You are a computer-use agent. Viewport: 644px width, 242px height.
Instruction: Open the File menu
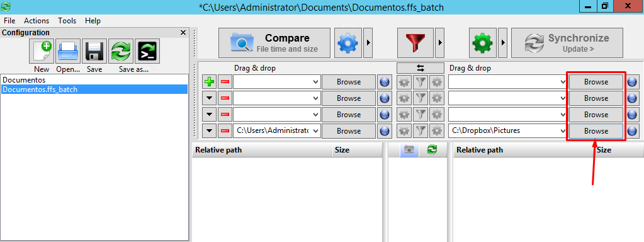[9, 21]
